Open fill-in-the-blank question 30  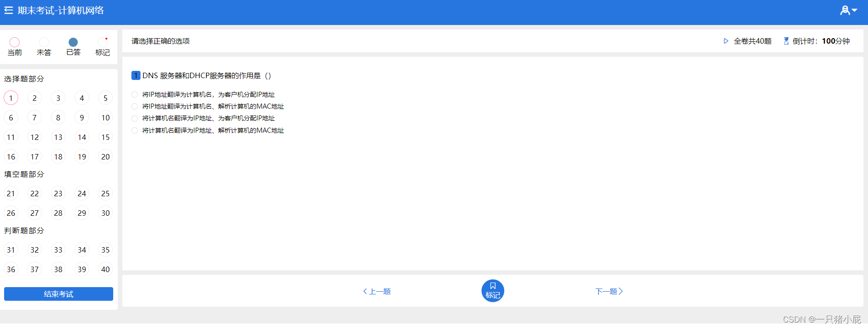click(105, 213)
